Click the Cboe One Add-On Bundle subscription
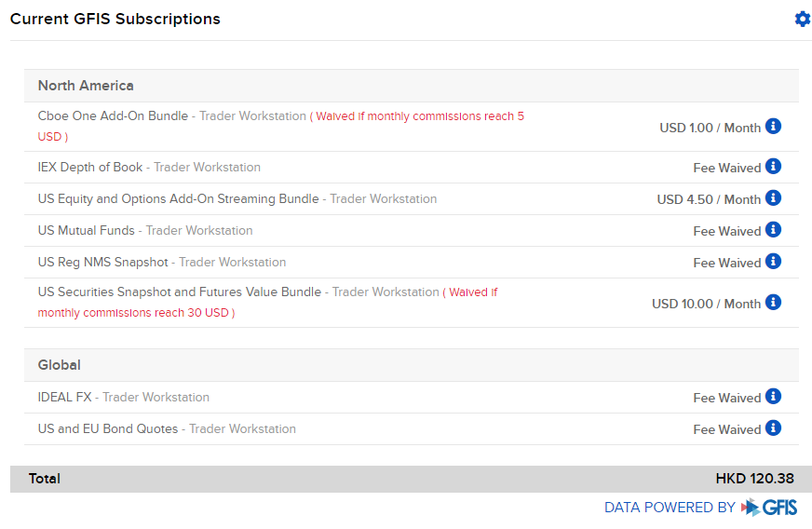Viewport: 812px width, 529px height. pyautogui.click(x=113, y=116)
